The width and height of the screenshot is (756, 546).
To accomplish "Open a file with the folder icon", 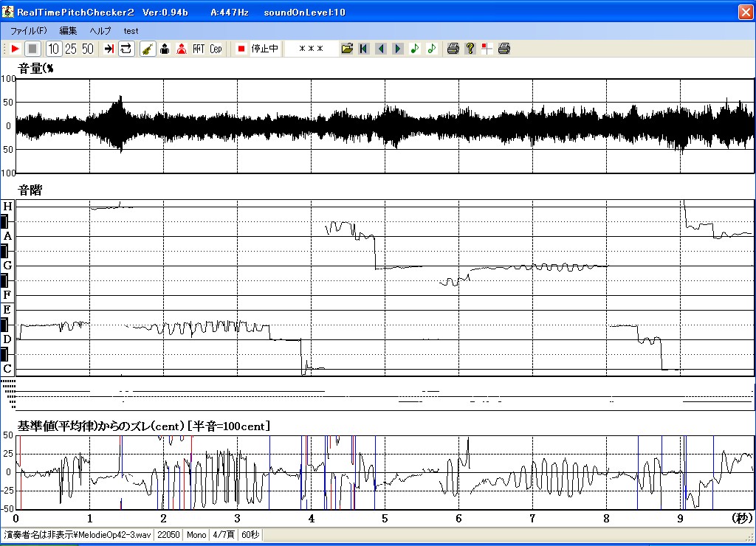I will [347, 49].
